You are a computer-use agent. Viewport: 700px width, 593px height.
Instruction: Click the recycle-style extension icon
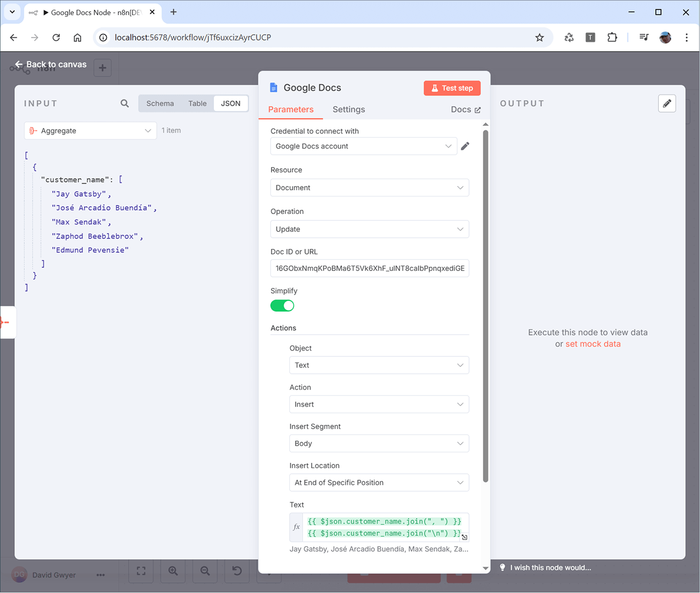(x=569, y=37)
